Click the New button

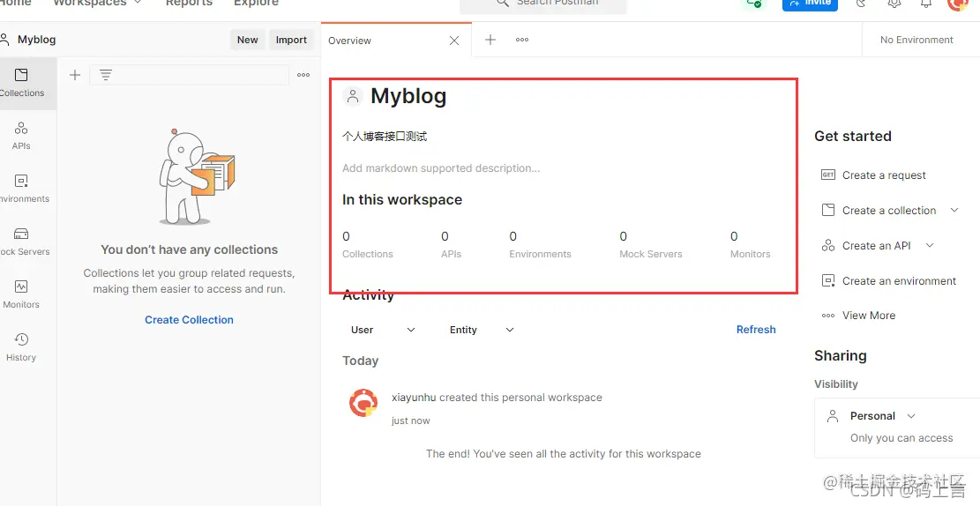click(x=248, y=40)
